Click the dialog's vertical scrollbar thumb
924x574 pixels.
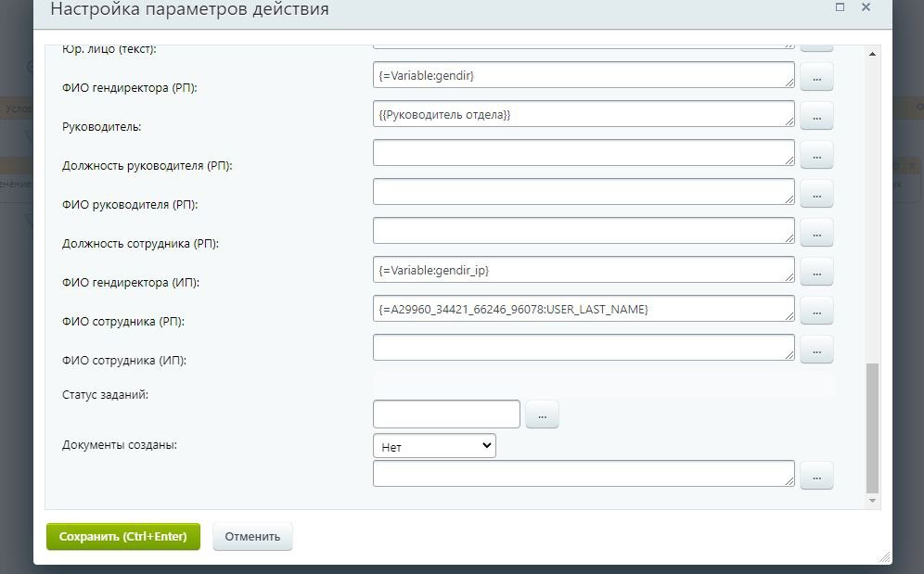click(871, 427)
